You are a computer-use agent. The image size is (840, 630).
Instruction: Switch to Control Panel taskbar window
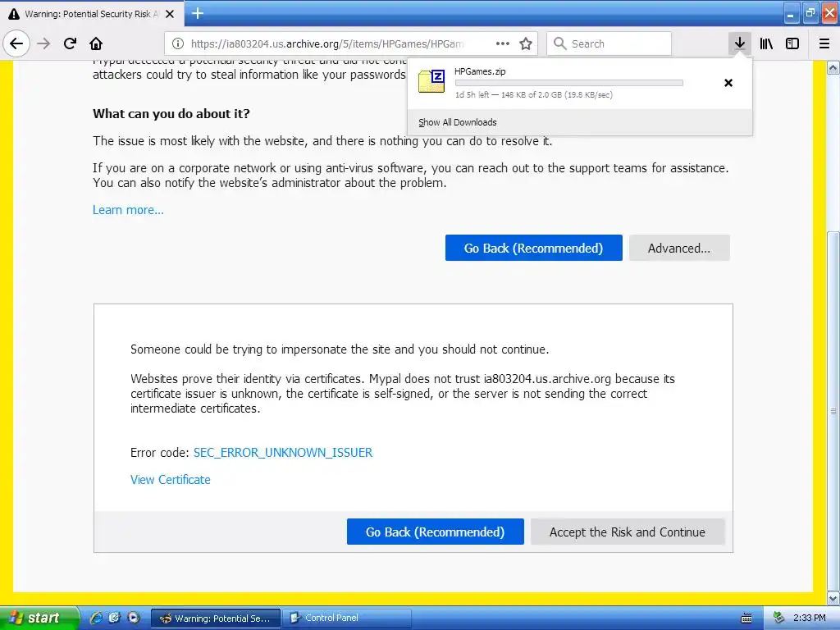tap(347, 619)
